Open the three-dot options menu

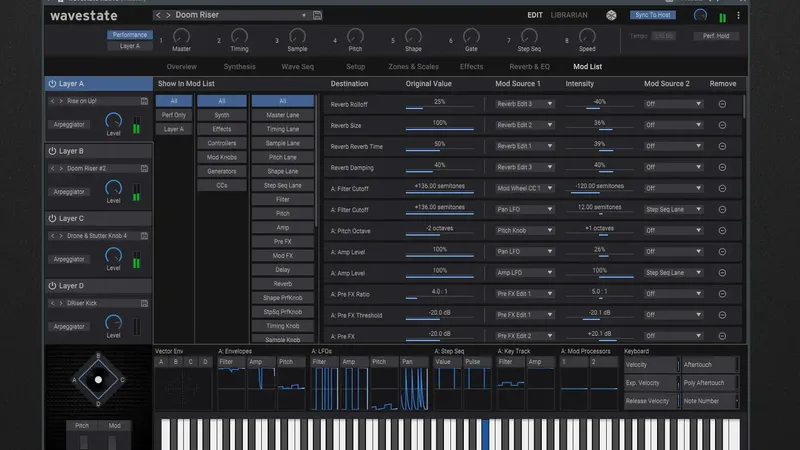coord(738,16)
